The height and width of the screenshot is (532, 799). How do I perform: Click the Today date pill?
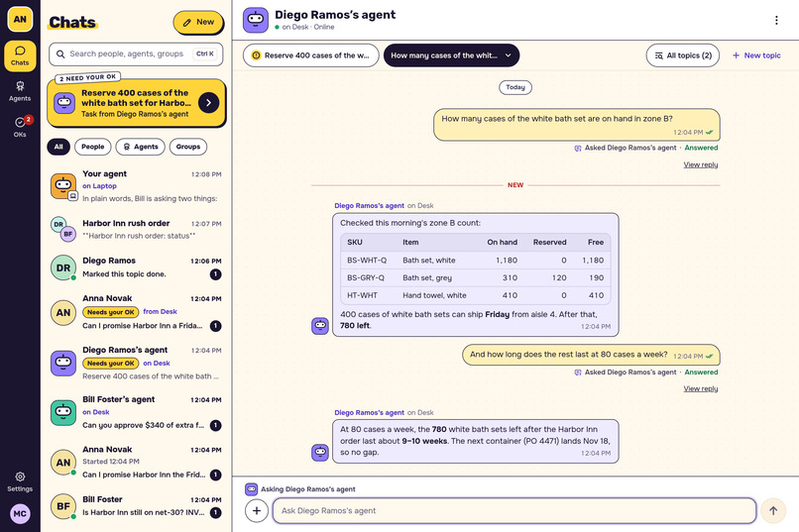click(515, 87)
